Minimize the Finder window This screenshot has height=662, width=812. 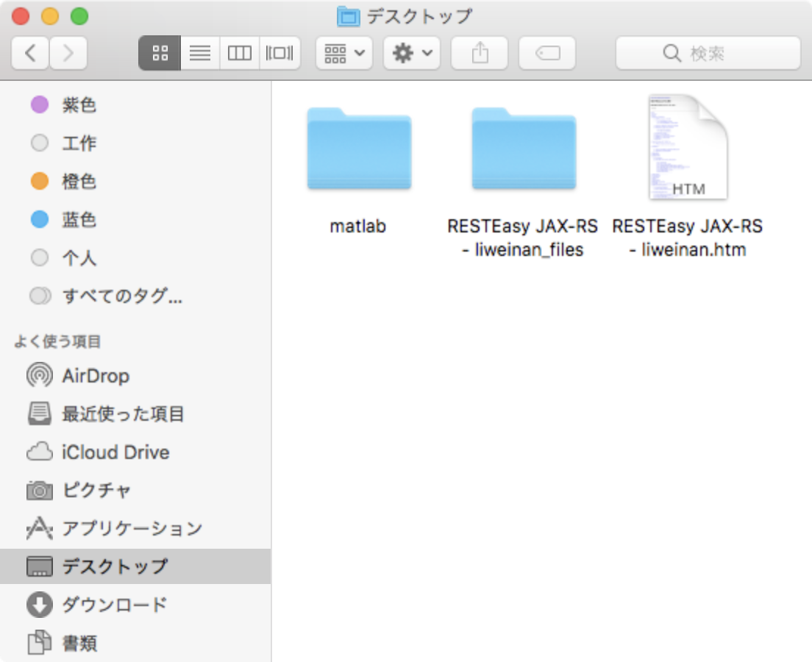(50, 16)
